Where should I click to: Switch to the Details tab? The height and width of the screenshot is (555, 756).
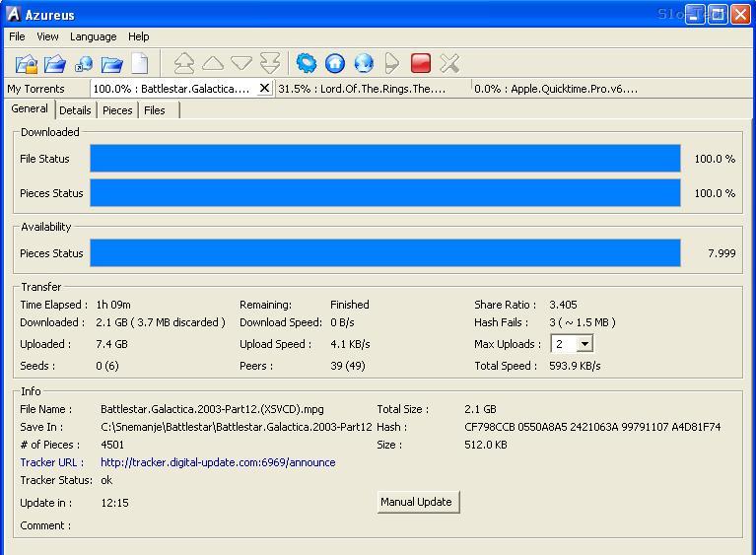(75, 110)
